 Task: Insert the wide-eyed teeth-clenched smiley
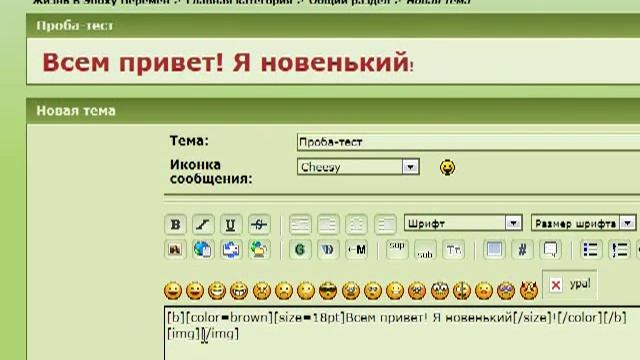(440, 291)
